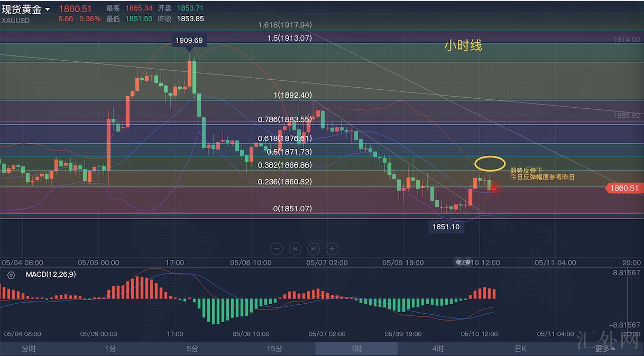Zoom in chart with plus icon

[332, 248]
